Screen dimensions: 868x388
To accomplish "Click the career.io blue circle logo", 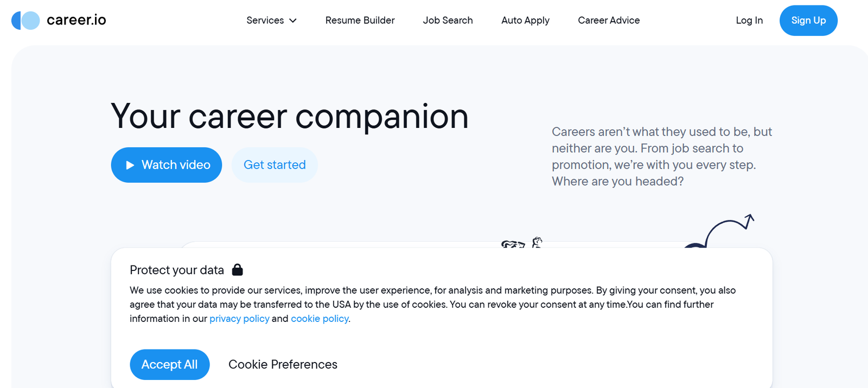I will 25,21.
